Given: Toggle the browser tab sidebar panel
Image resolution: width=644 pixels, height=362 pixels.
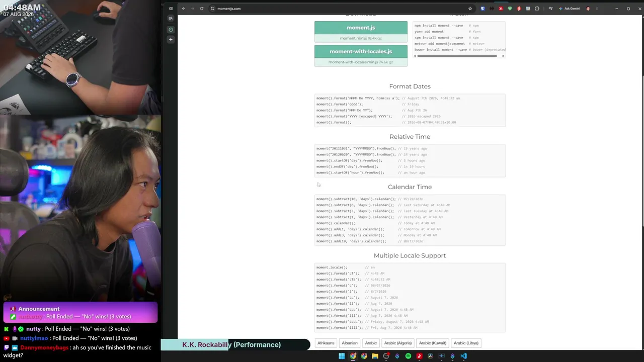Looking at the screenshot, I should pos(171,9).
